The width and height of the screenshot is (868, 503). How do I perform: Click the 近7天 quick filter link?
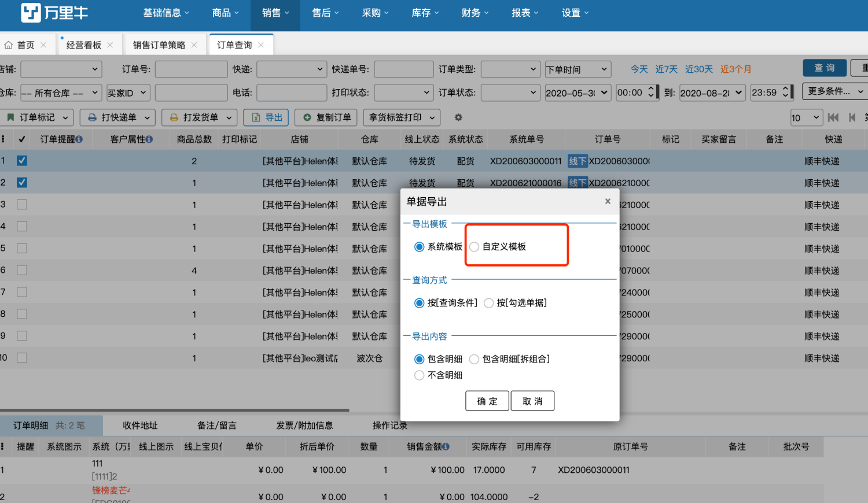(666, 69)
